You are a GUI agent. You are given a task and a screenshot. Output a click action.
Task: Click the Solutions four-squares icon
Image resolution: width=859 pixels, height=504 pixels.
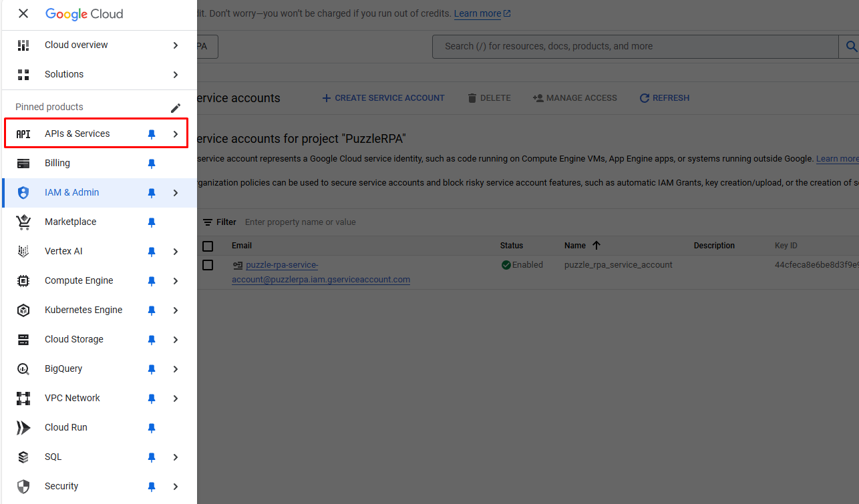[23, 75]
